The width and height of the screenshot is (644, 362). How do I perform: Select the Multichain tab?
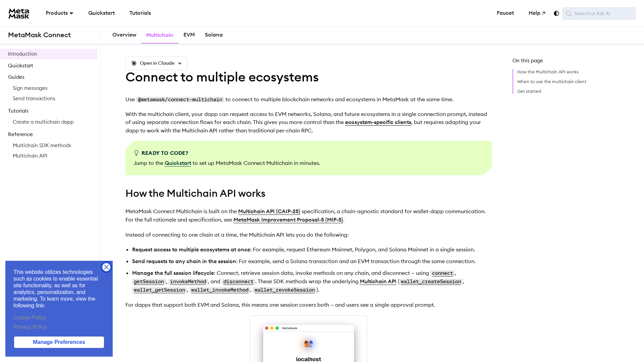[160, 35]
